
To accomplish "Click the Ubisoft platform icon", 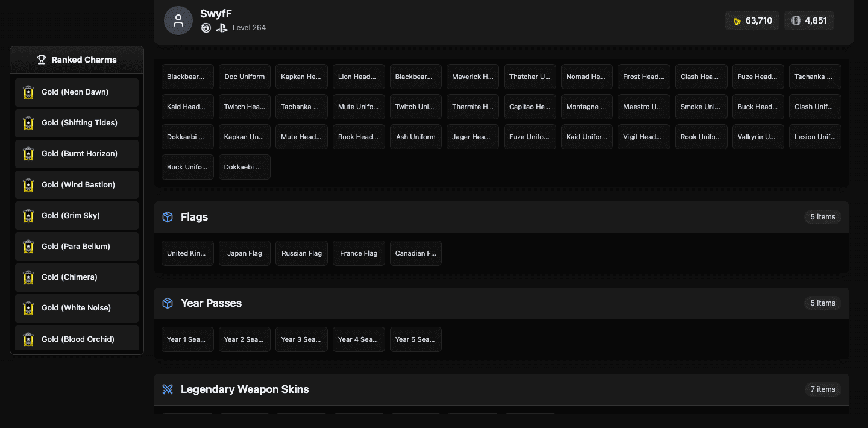I will tap(206, 28).
